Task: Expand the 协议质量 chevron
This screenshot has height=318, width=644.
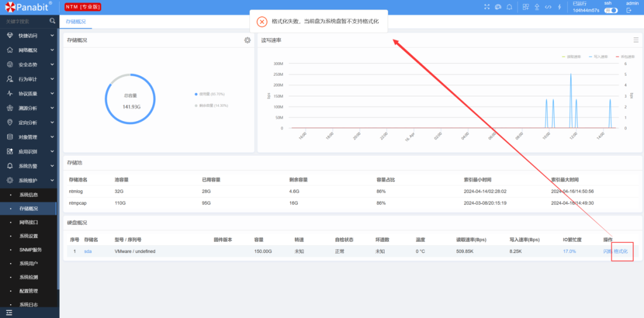Action: click(52, 93)
